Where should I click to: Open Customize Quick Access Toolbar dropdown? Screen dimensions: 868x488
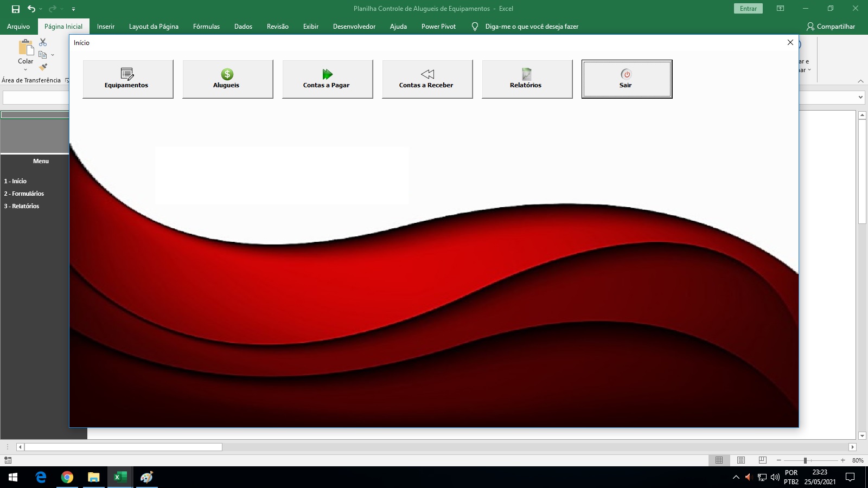tap(73, 9)
